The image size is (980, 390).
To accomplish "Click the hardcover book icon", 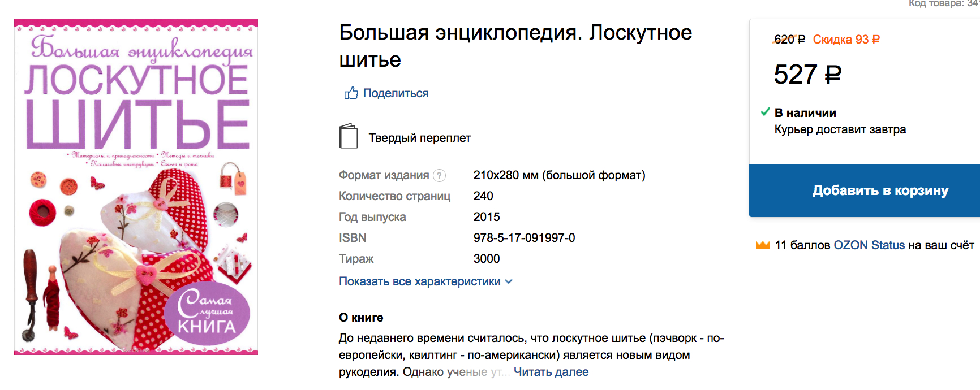I will pos(348,136).
